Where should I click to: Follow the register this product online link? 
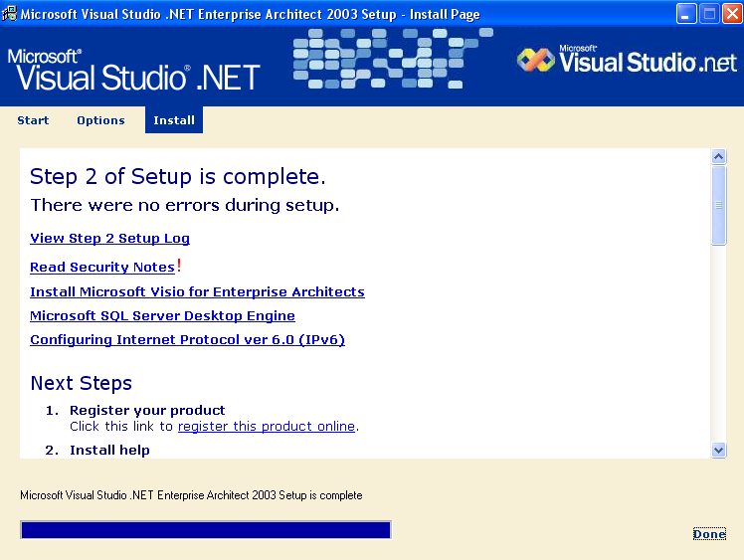267,426
